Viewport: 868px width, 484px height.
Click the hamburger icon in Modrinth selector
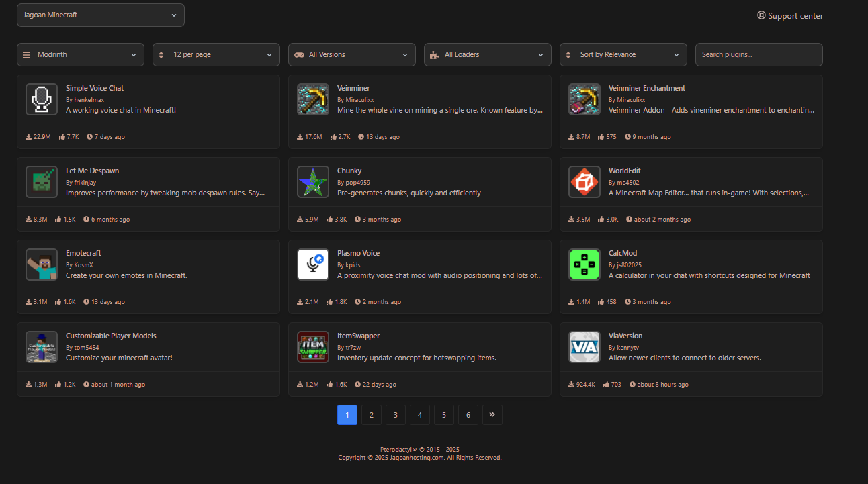pyautogui.click(x=27, y=55)
